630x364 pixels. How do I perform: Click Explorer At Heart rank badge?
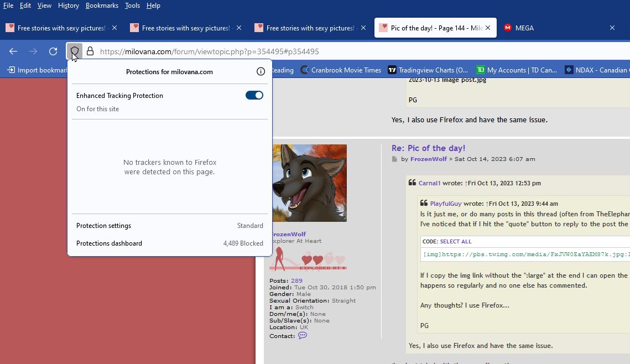[x=308, y=258]
